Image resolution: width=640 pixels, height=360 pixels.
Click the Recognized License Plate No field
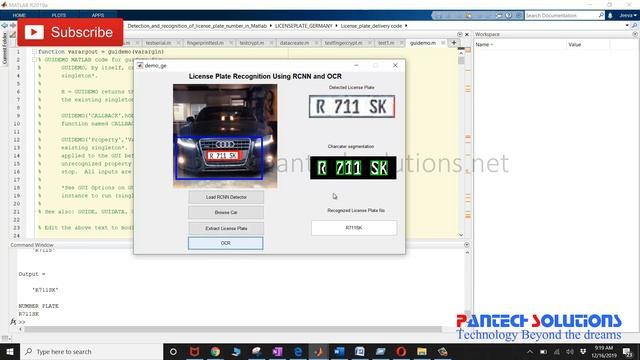354,228
